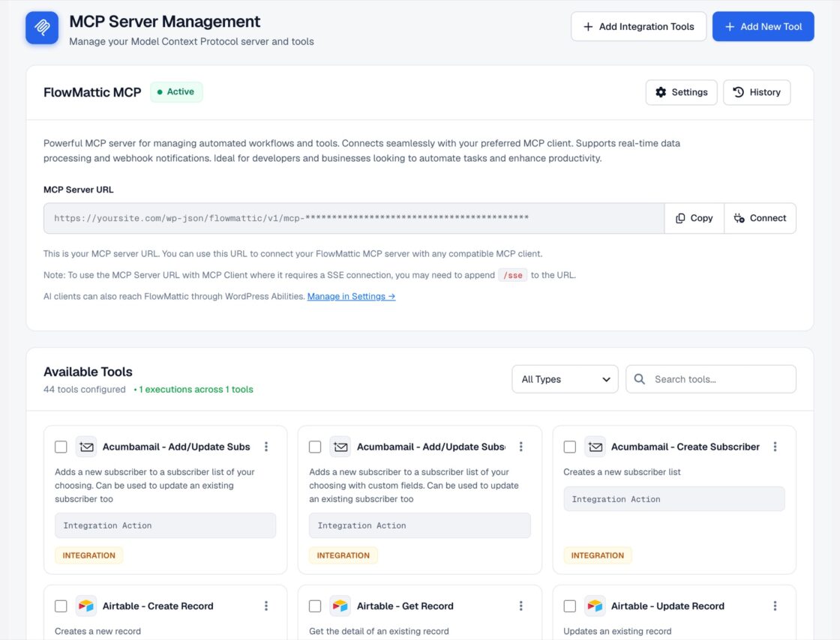Tick checkbox on Acumbamail Add/Update card without custom fields
Screen dimensions: 840x640
tap(61, 447)
